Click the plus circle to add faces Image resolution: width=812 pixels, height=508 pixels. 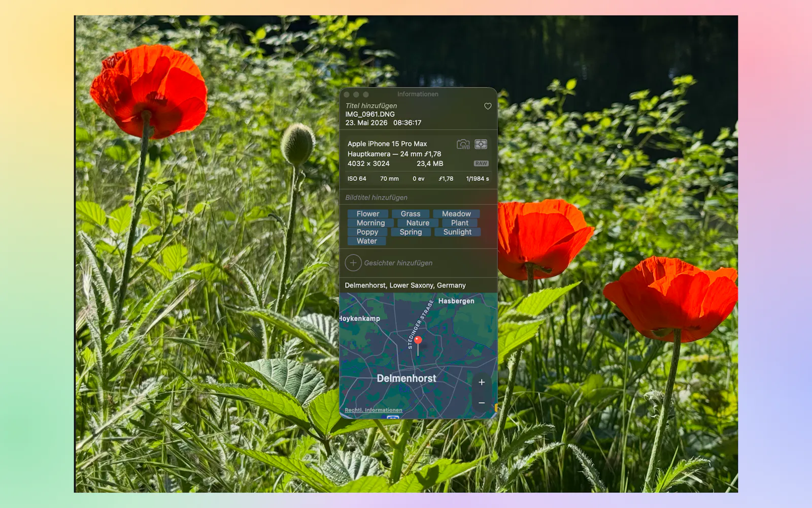coord(353,263)
